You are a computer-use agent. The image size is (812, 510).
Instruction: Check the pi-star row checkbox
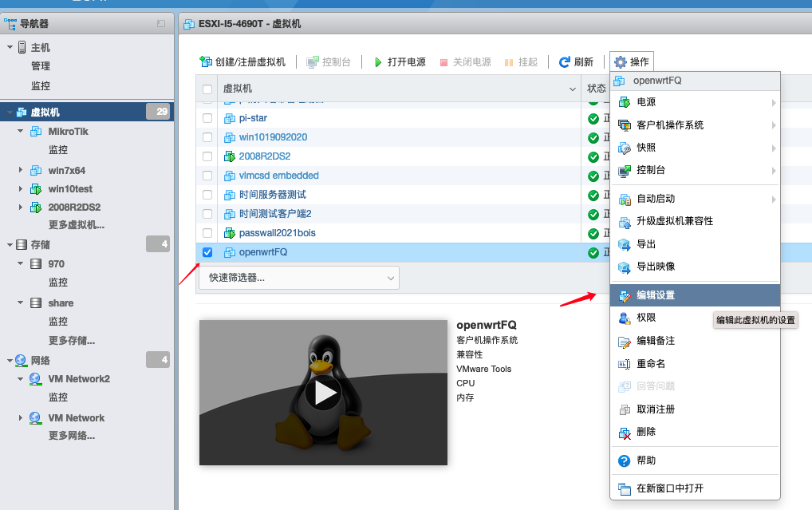point(207,118)
